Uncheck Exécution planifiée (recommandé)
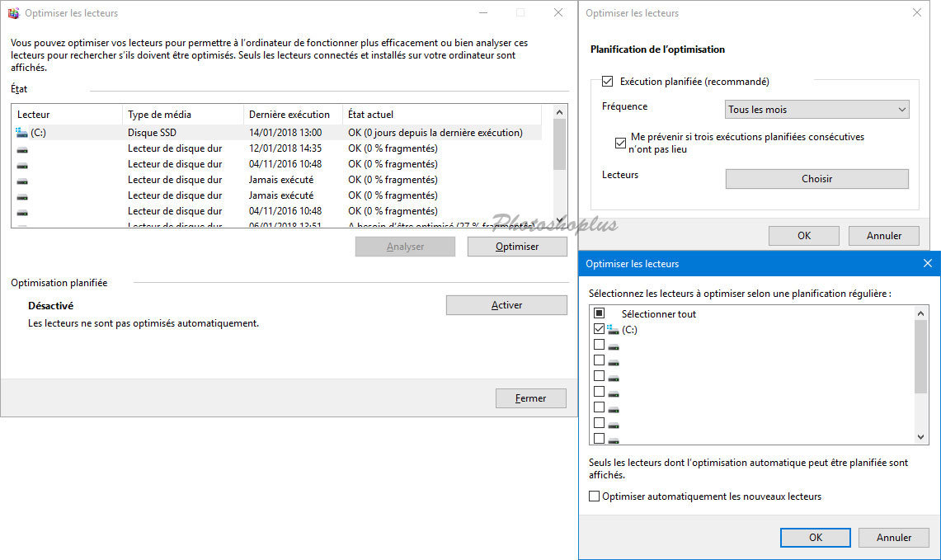This screenshot has width=941, height=560. [608, 82]
